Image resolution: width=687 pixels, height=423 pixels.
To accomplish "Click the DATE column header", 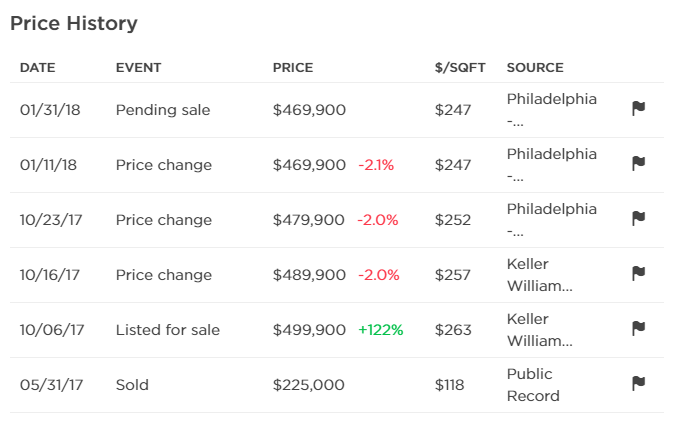I will 37,68.
